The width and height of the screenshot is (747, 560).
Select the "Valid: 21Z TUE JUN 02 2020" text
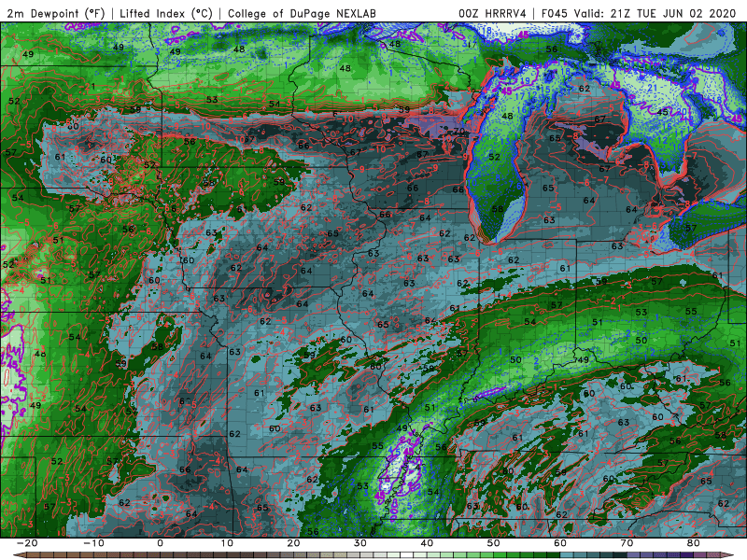tap(655, 13)
